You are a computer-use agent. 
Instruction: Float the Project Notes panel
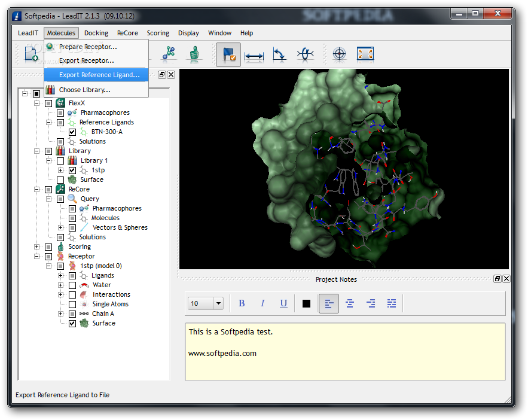coord(498,279)
